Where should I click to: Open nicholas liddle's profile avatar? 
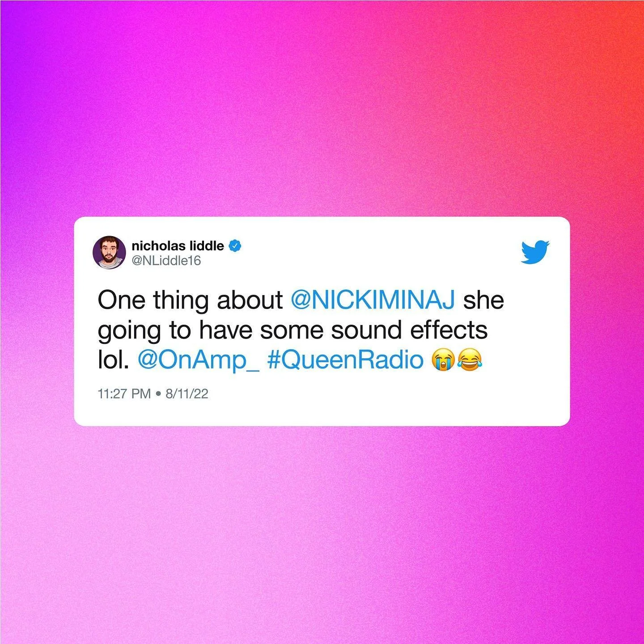click(109, 252)
